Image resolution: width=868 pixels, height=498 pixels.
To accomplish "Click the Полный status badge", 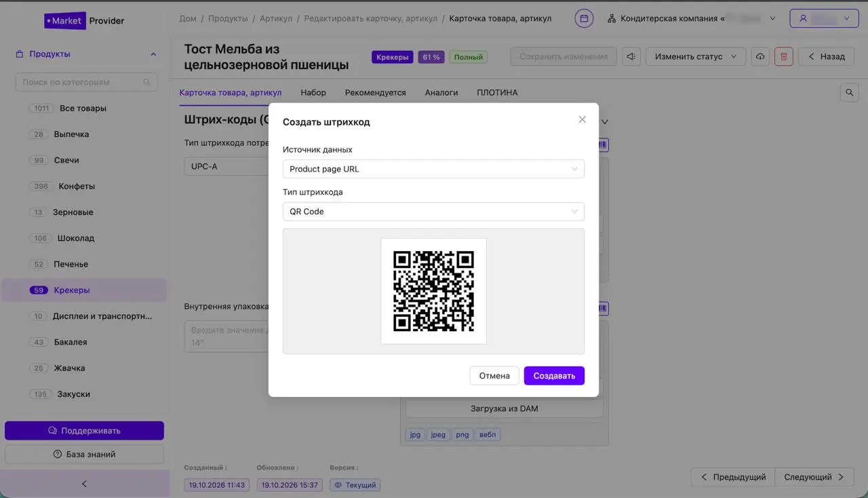I will click(468, 57).
